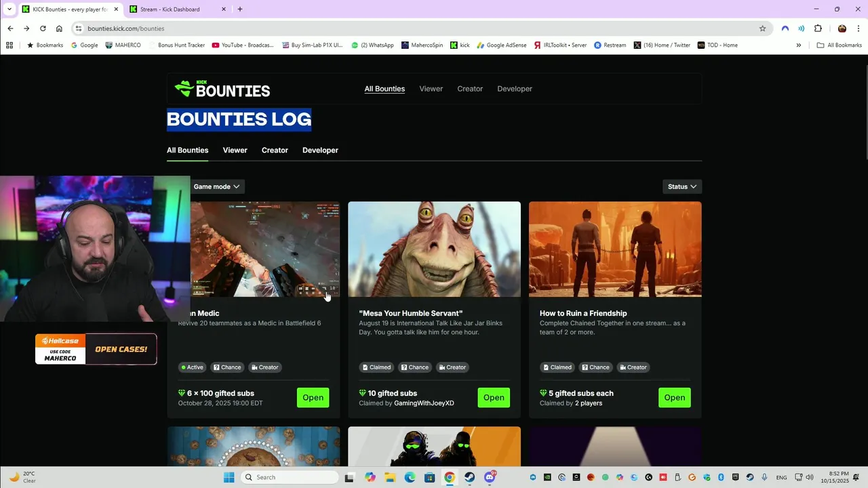Select the Developer tab under Bounties Log
Viewport: 868px width, 488px height.
(x=320, y=150)
